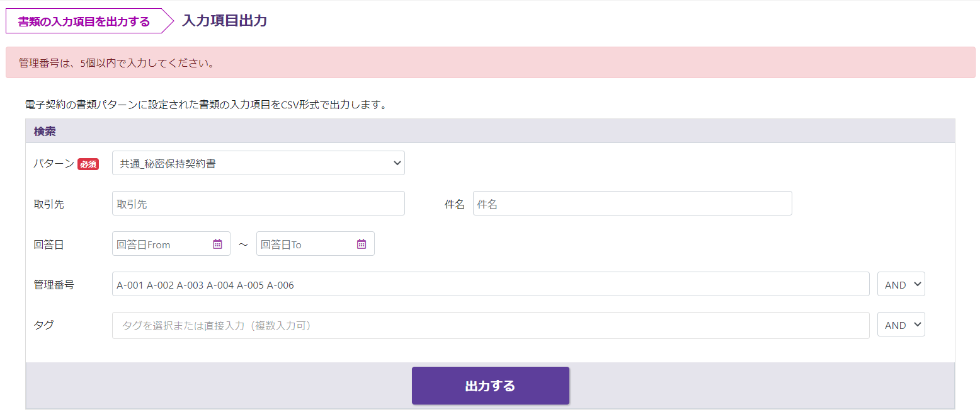This screenshot has height=414, width=980.
Task: Click the 出力する button
Action: pyautogui.click(x=491, y=386)
